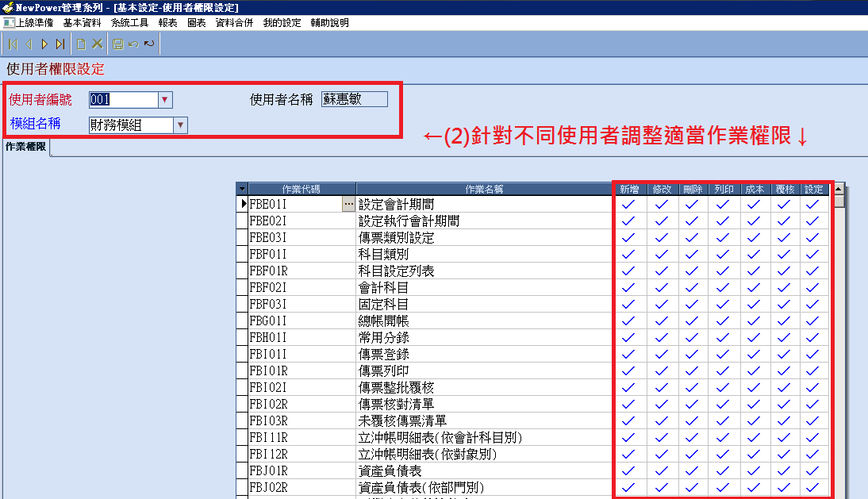Click the delete X toolbar icon
This screenshot has width=868, height=499.
tap(98, 44)
